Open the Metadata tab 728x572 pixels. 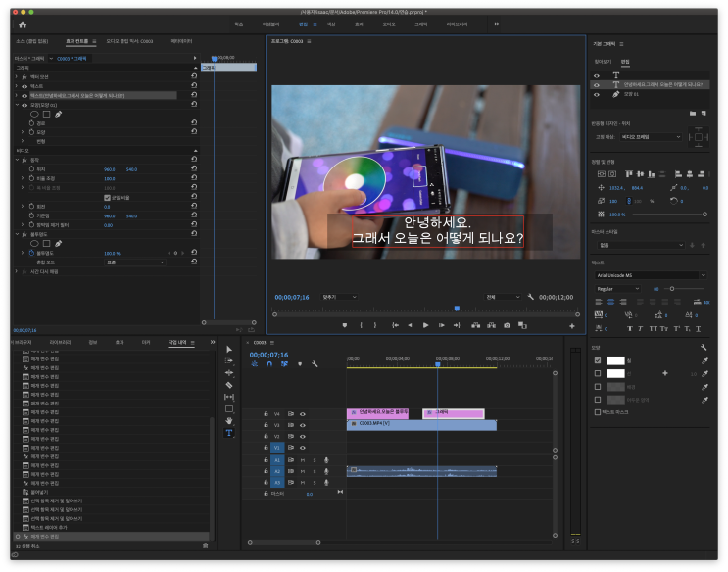click(181, 41)
